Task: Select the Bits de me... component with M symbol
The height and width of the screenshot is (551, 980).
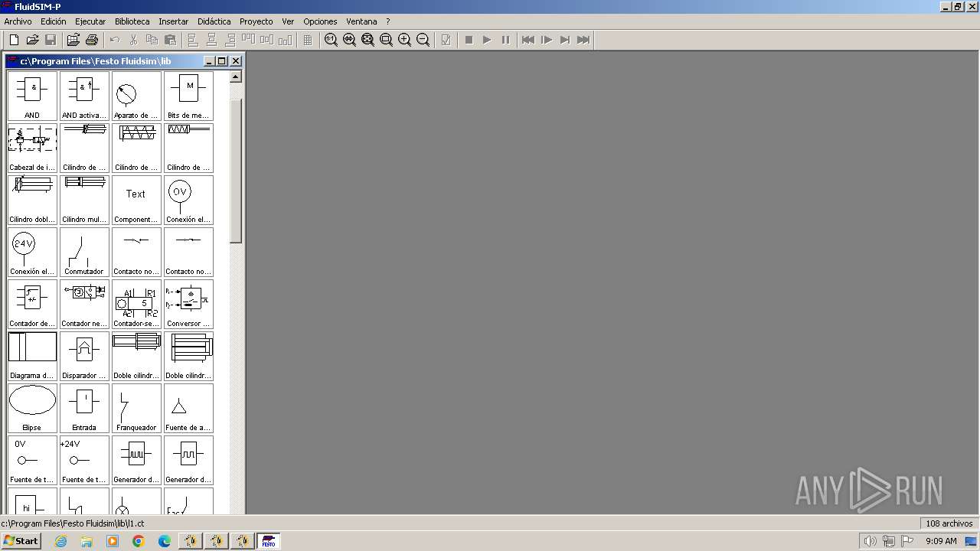Action: point(188,96)
